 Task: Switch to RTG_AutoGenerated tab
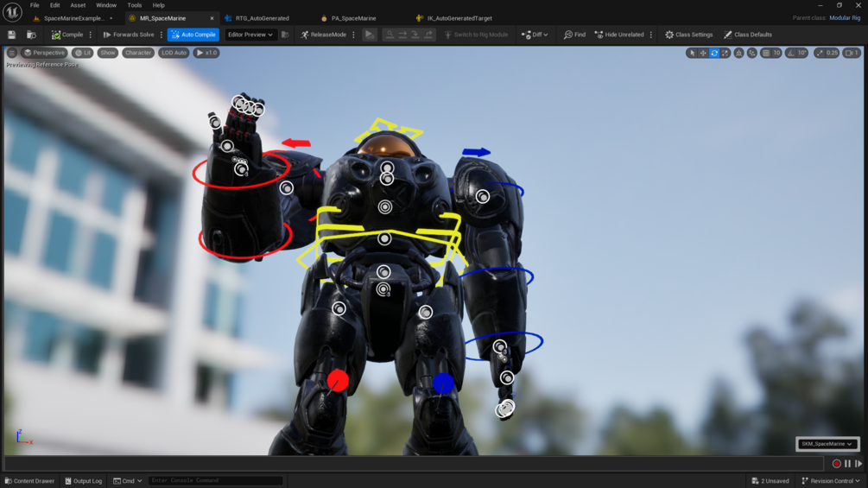(x=262, y=18)
